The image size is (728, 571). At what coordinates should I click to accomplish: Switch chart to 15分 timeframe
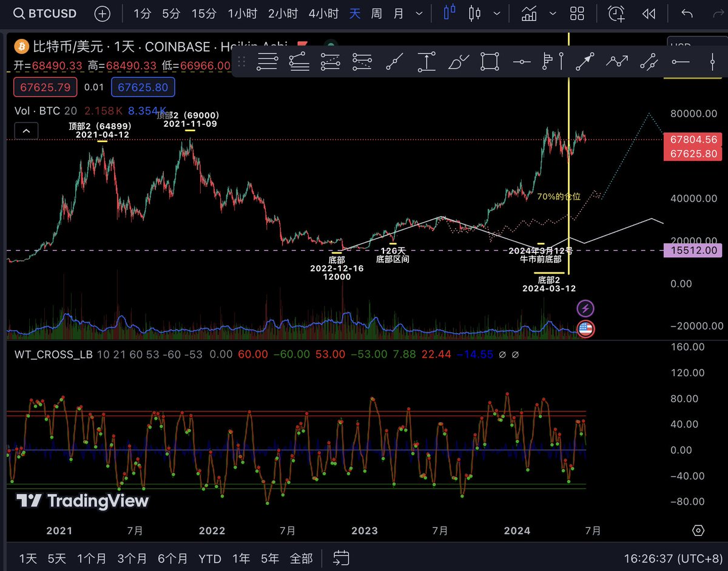203,13
